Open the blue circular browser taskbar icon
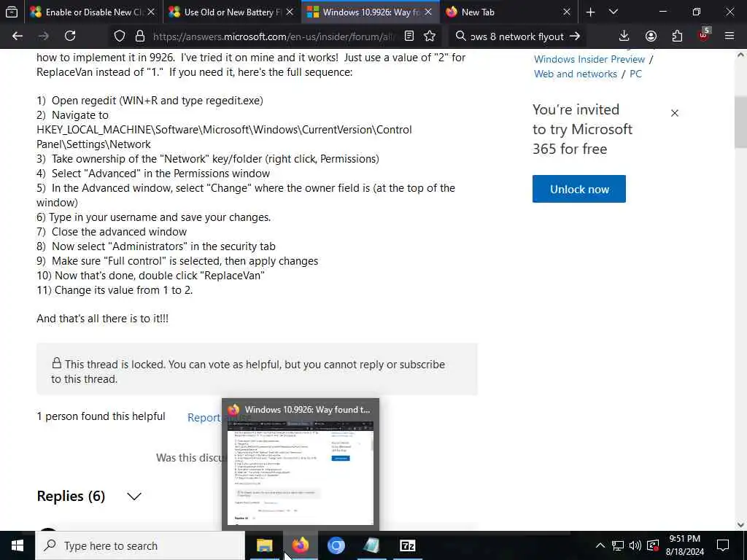This screenshot has width=747, height=560. pos(336,545)
